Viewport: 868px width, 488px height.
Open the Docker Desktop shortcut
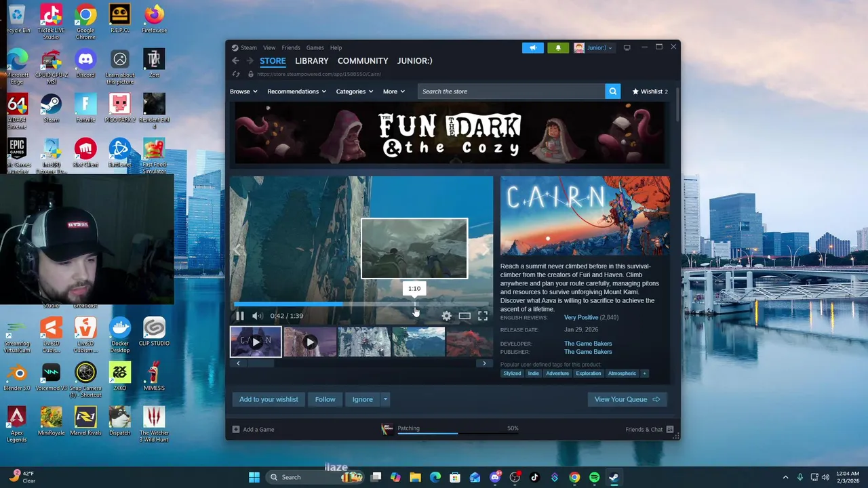click(120, 335)
